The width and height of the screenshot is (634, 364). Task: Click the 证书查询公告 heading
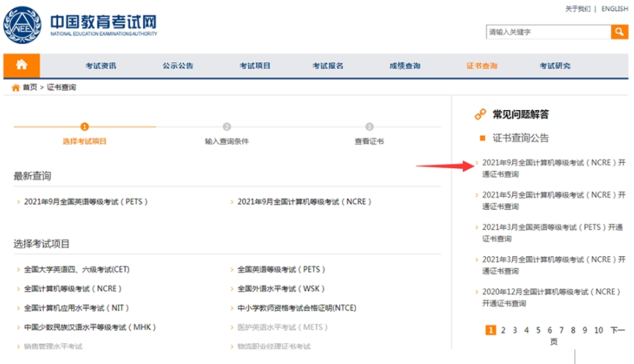tap(520, 138)
